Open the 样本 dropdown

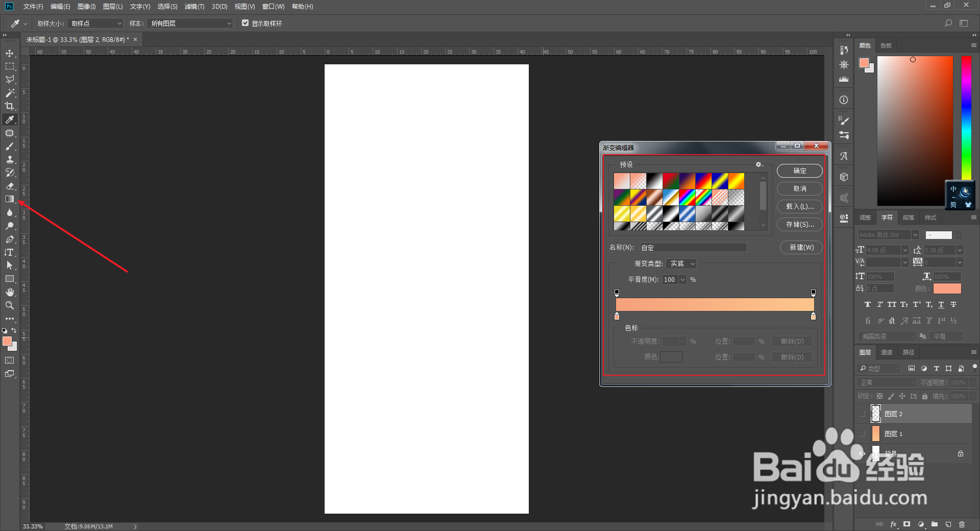pos(190,23)
